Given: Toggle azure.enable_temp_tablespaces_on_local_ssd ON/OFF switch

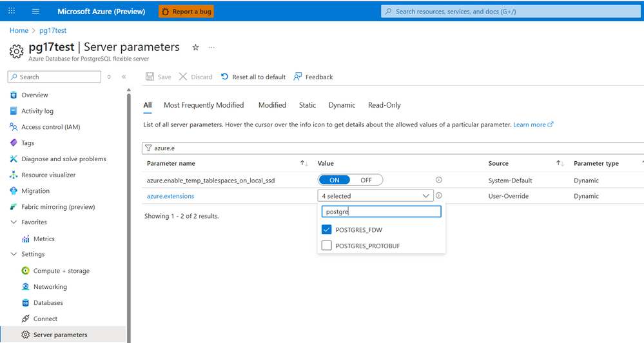Looking at the screenshot, I should [350, 180].
